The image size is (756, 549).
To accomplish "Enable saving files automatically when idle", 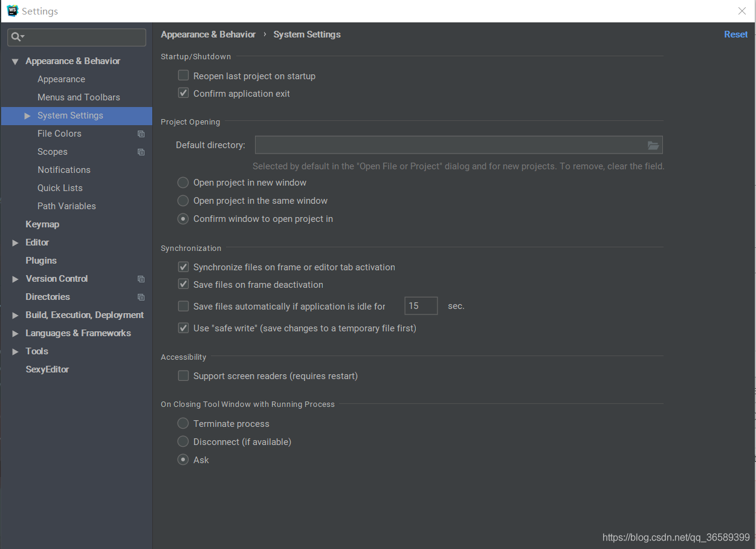I will point(183,306).
